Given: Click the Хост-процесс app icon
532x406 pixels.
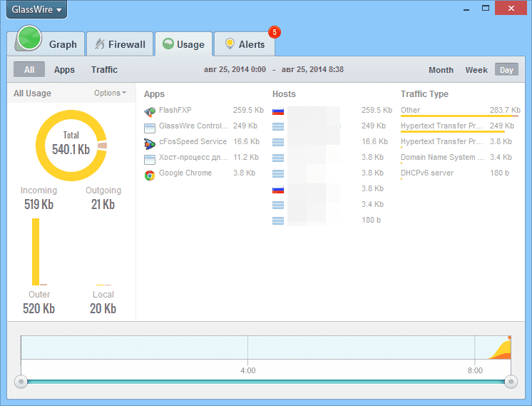Looking at the screenshot, I should coord(150,158).
